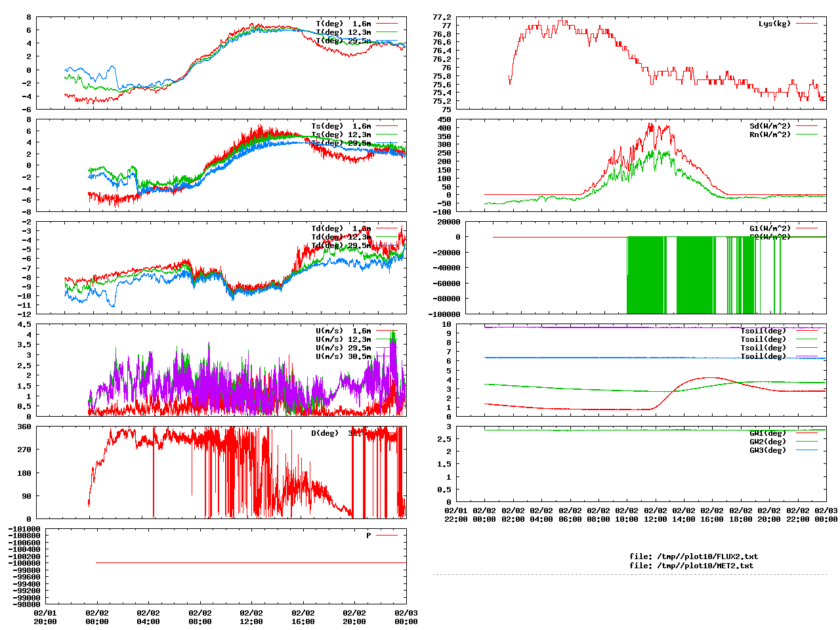Viewport: 840px width, 630px height.
Task: Click the -98800 tick on pressure axis
Action: [x=26, y=604]
